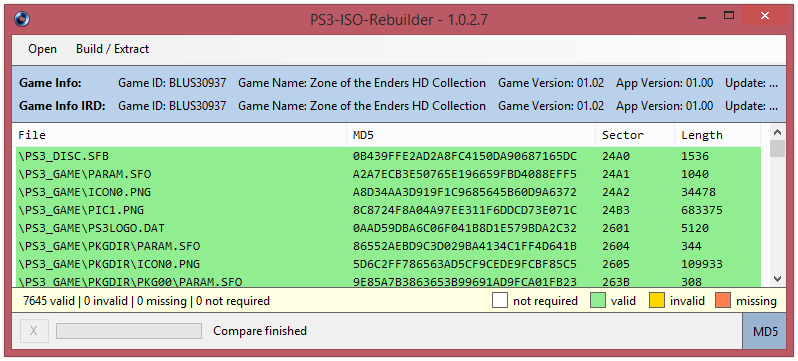
Task: Open the Open menu
Action: pyautogui.click(x=43, y=49)
